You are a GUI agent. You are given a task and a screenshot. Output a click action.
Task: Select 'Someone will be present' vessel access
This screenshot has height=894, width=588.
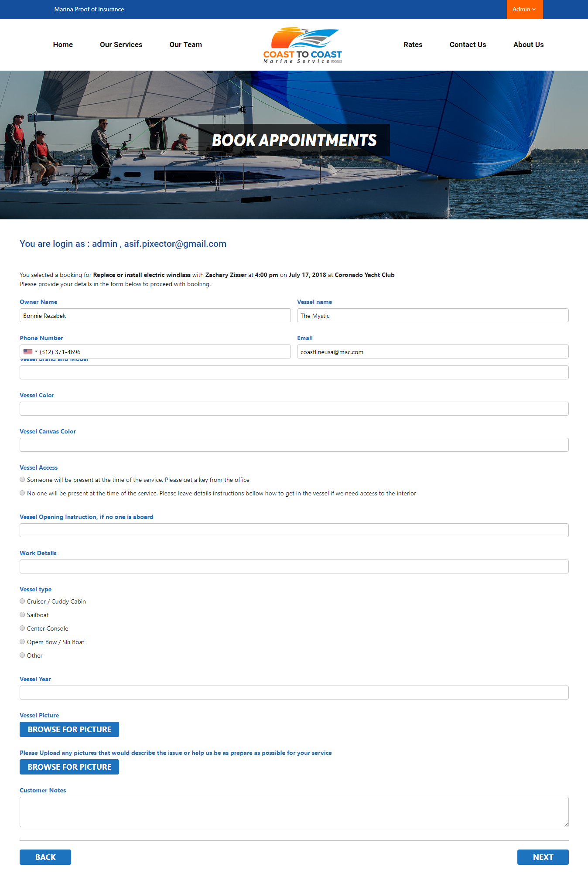22,480
